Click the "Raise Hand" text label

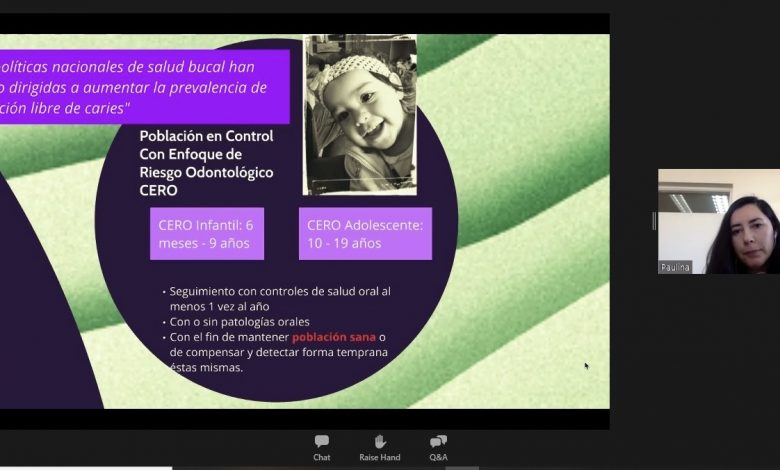tap(380, 457)
